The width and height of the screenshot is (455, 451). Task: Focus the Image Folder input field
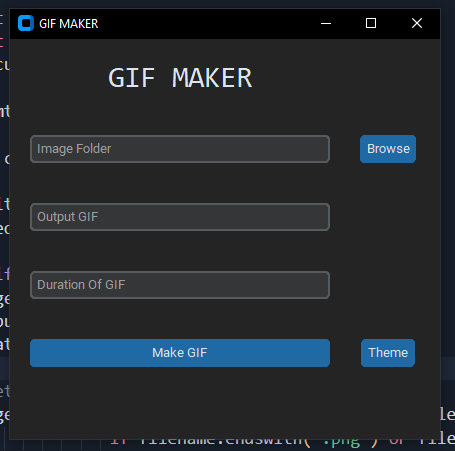click(x=180, y=149)
